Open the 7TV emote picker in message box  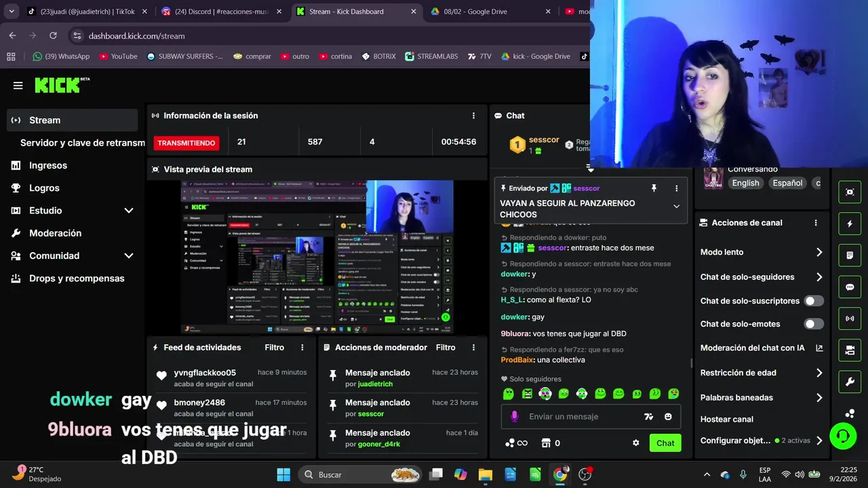(648, 417)
